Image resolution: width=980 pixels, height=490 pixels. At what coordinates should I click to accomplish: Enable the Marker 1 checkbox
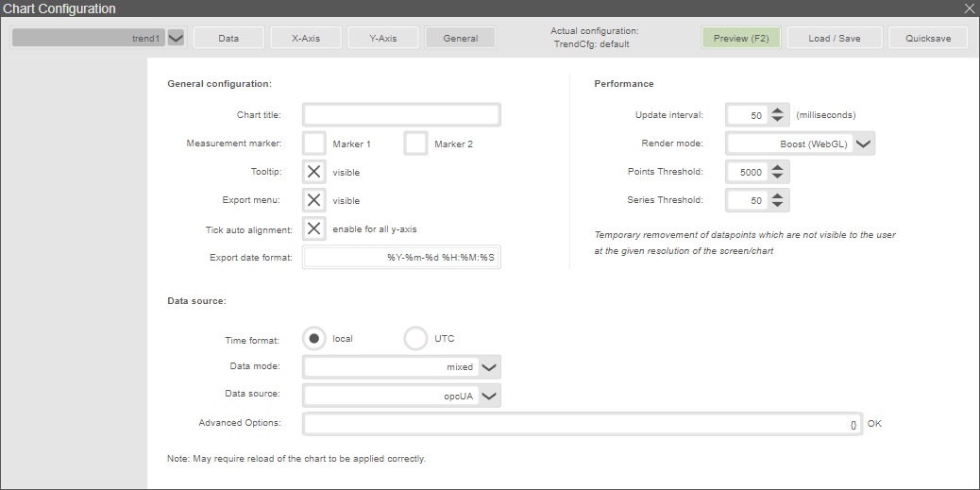pyautogui.click(x=314, y=144)
